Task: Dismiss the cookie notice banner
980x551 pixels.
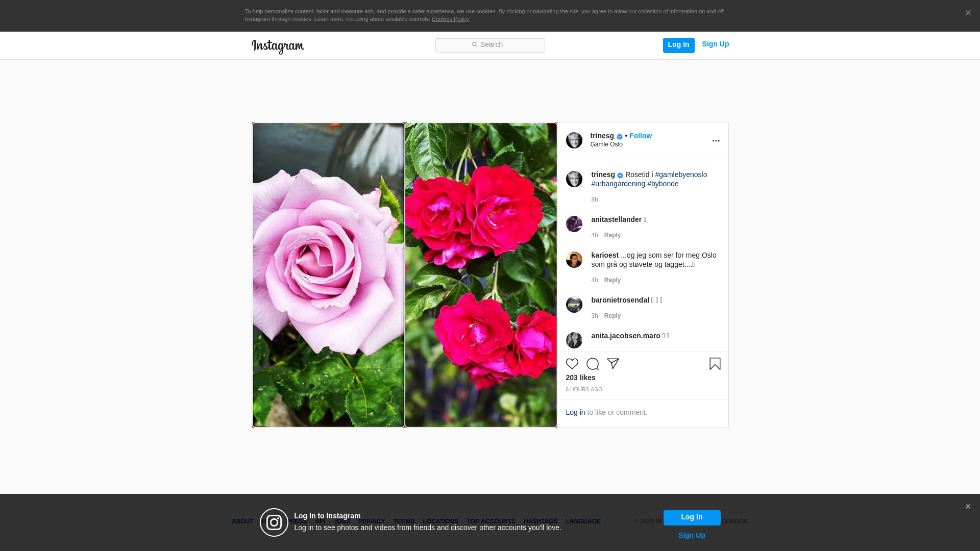Action: click(968, 13)
